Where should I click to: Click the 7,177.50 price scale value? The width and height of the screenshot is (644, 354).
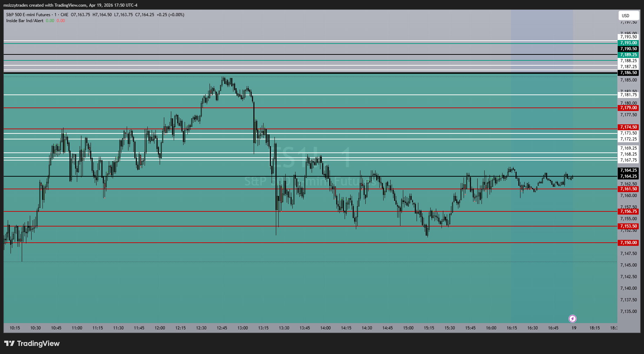pos(628,115)
